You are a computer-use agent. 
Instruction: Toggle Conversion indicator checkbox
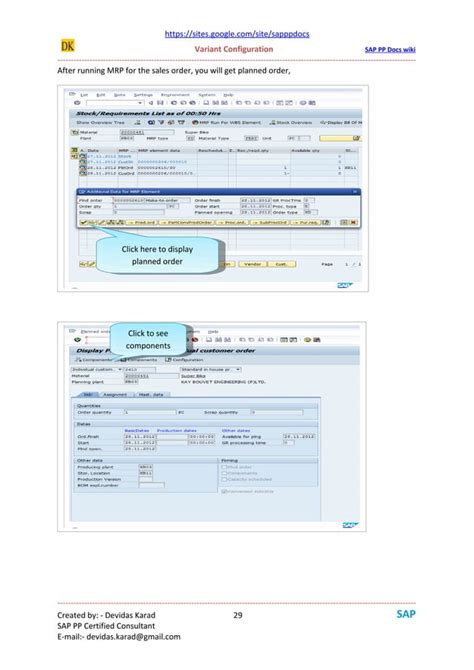click(224, 491)
